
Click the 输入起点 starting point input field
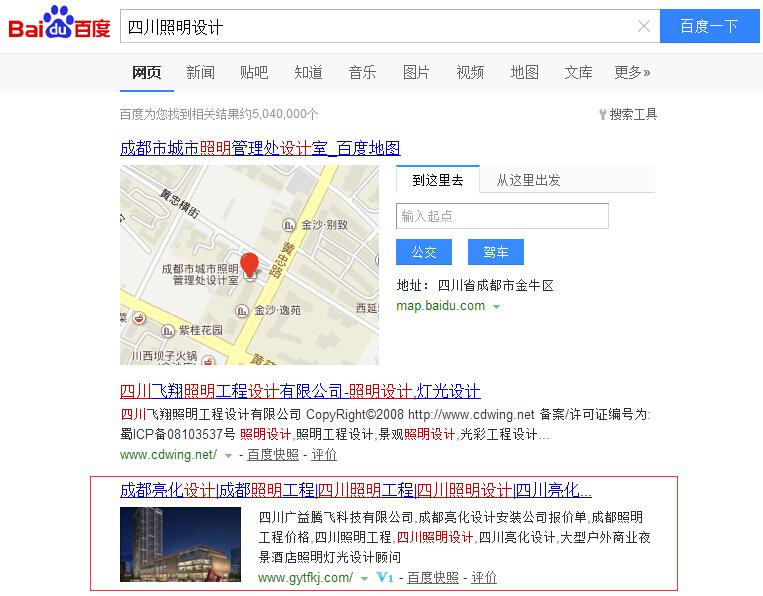502,216
